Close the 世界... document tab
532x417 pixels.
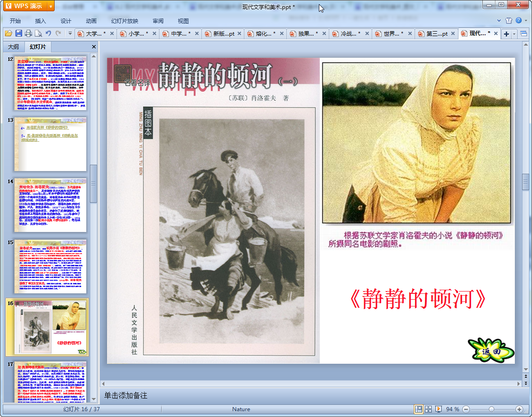[x=410, y=33]
